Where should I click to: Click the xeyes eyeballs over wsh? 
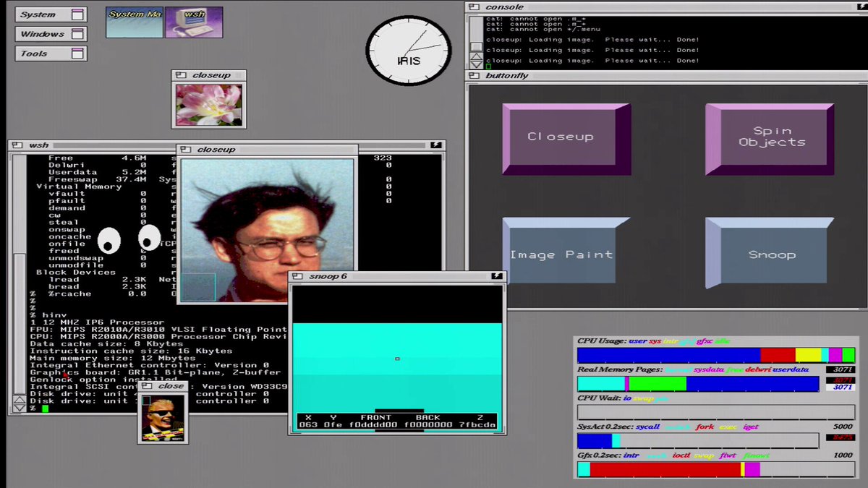(129, 239)
